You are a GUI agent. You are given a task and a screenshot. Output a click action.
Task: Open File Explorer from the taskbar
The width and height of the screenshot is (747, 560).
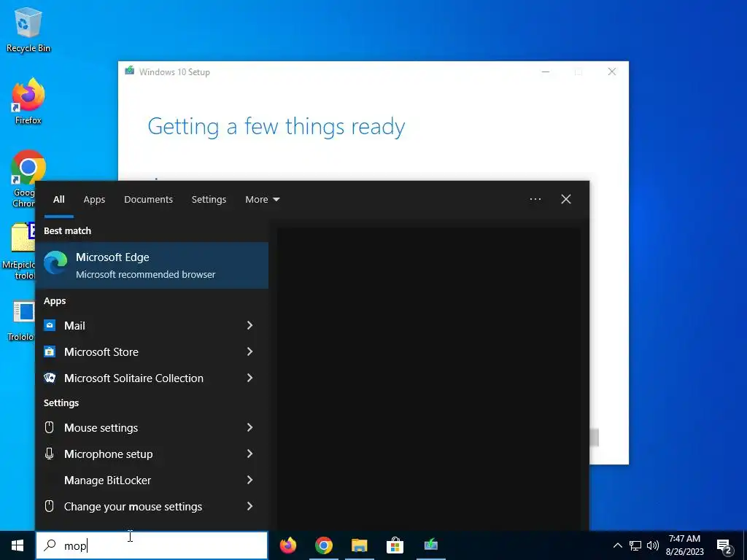pos(359,545)
